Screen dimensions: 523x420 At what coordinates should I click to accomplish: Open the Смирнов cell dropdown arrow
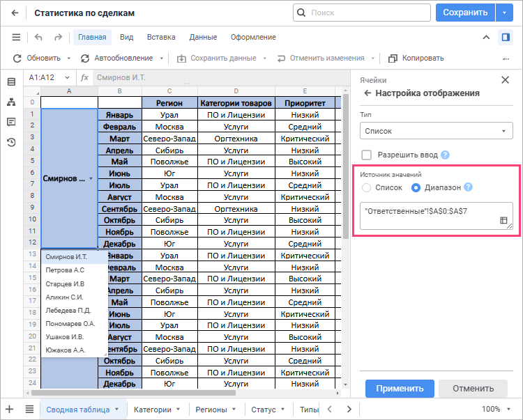tap(91, 179)
